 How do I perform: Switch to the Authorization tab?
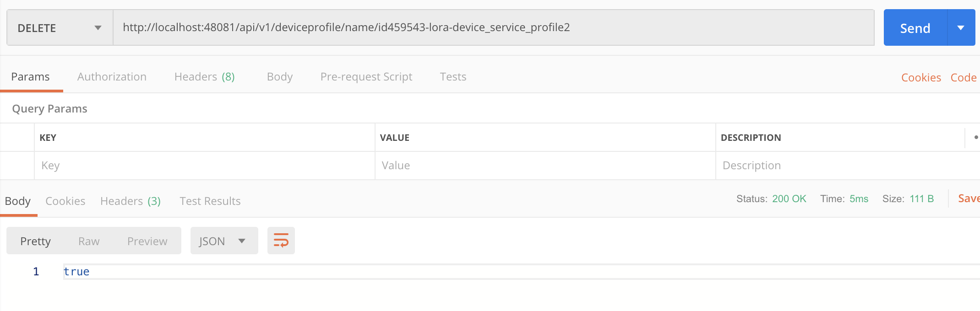112,77
